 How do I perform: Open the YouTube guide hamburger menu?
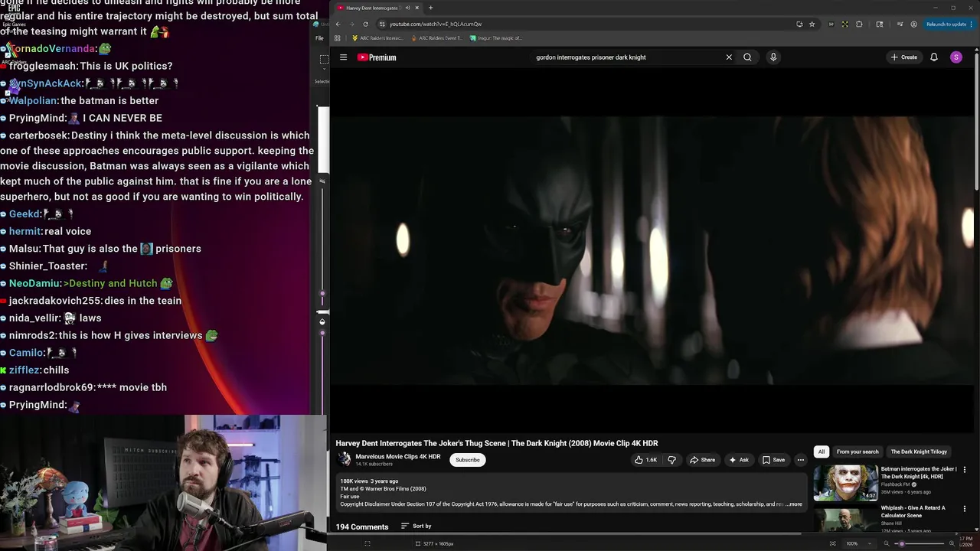click(x=343, y=57)
